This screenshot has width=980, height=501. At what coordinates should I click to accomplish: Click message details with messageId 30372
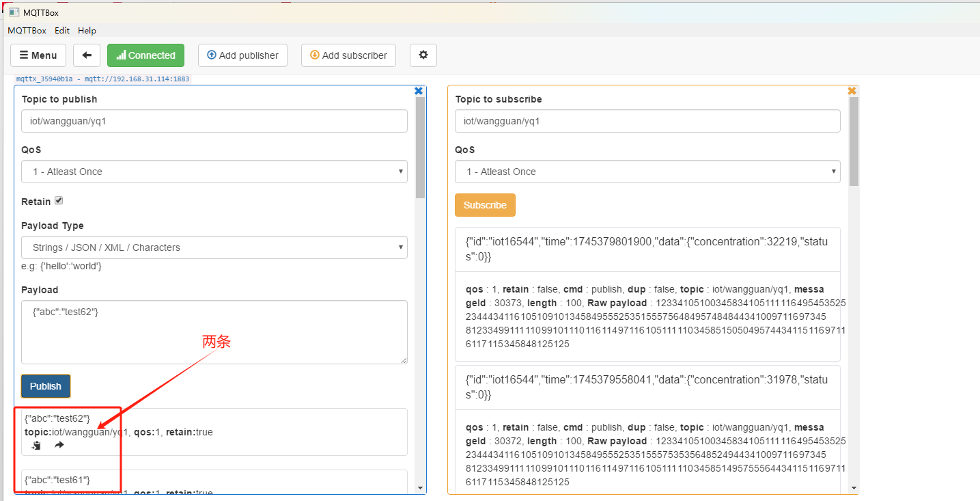tap(647, 455)
